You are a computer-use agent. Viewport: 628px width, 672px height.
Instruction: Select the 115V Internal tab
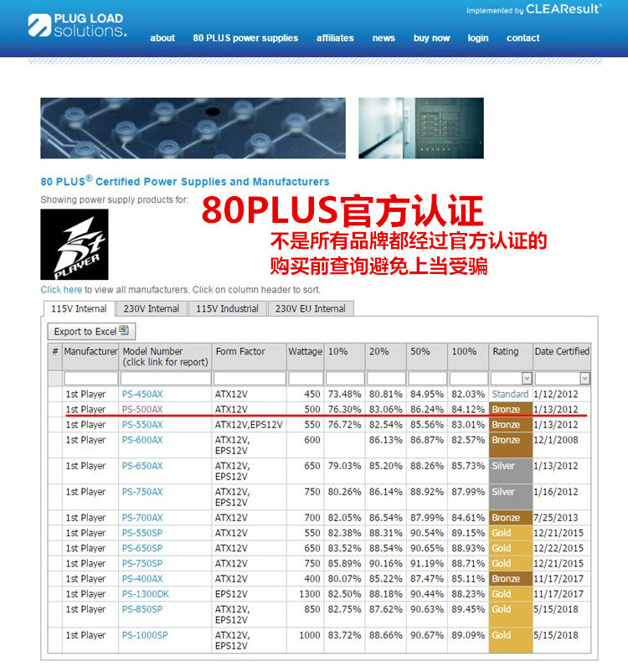79,308
